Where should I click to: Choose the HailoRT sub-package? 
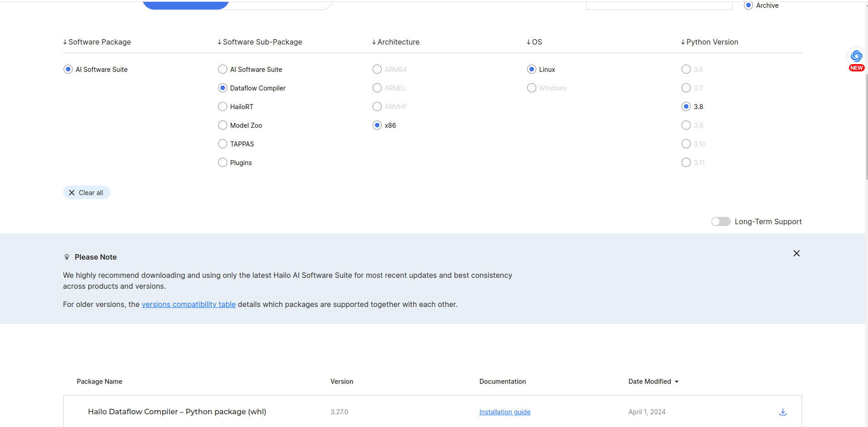click(223, 106)
